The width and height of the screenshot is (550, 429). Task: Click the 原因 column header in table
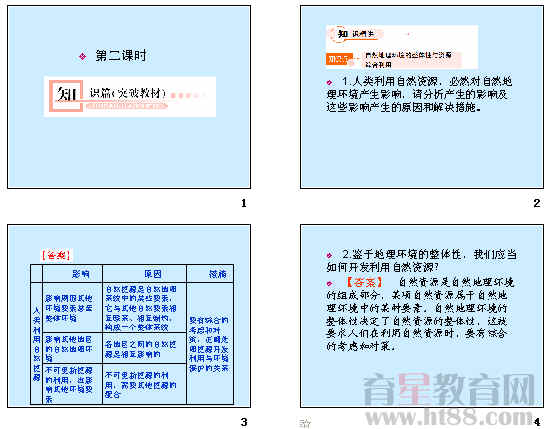(x=152, y=274)
